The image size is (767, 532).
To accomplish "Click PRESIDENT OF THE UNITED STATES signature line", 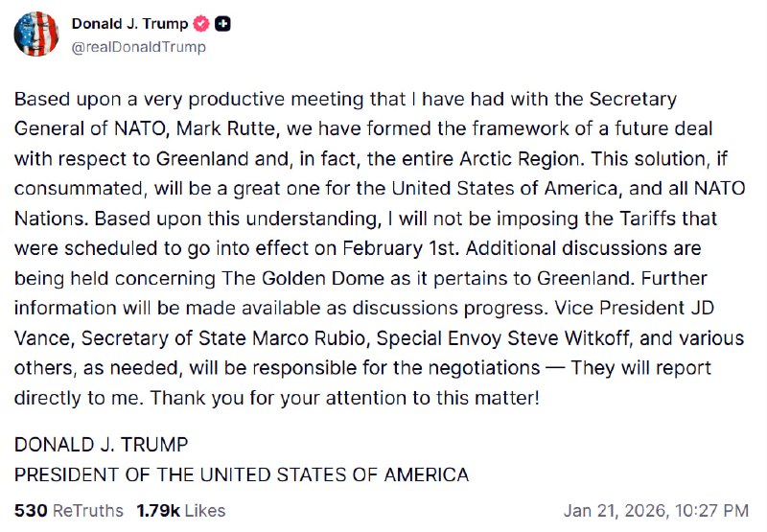I will [242, 474].
